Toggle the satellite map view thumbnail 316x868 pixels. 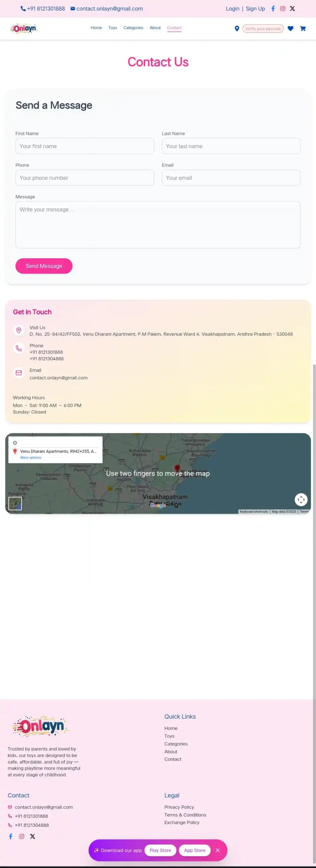(x=15, y=504)
